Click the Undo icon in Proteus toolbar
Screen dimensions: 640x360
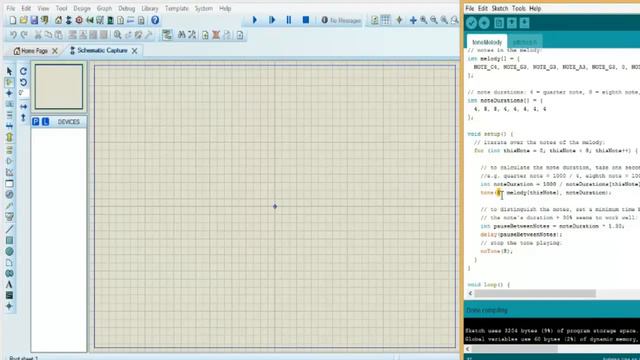(13, 35)
